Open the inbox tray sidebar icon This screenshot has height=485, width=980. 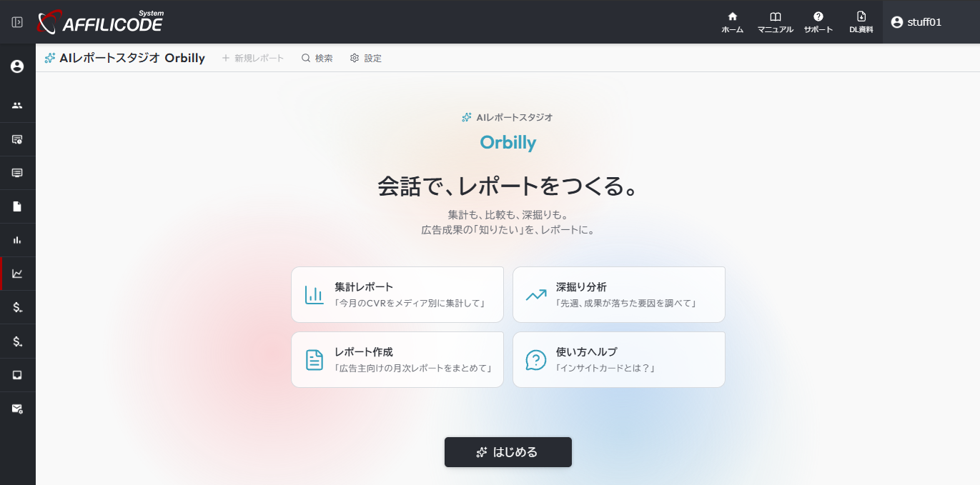pyautogui.click(x=17, y=375)
